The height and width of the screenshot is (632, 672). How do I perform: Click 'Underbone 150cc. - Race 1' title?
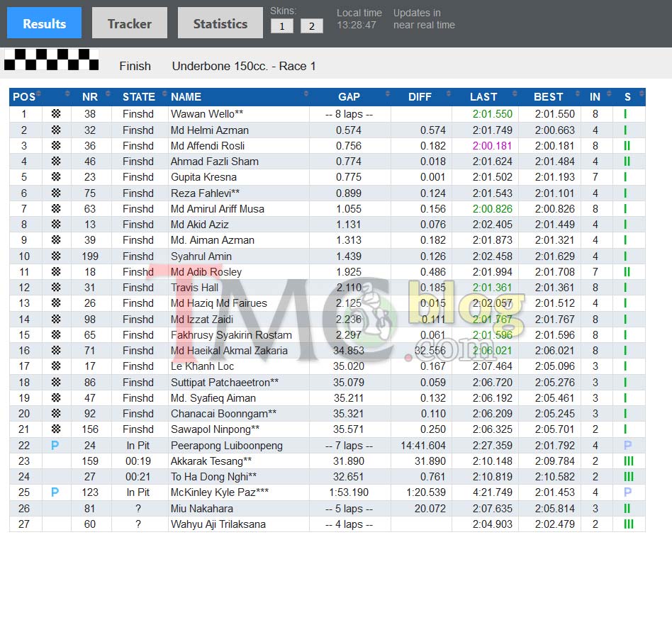pyautogui.click(x=244, y=66)
